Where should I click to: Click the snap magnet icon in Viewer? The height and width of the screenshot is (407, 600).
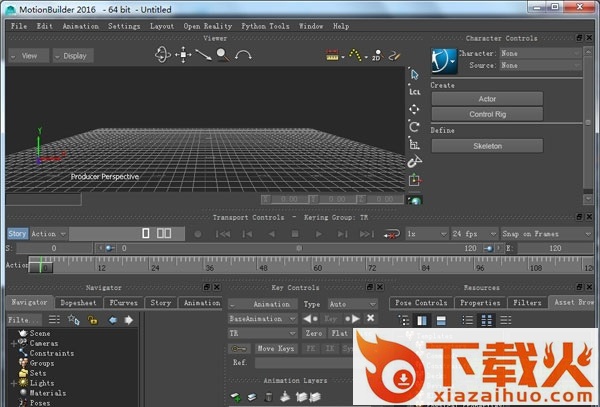pyautogui.click(x=414, y=162)
